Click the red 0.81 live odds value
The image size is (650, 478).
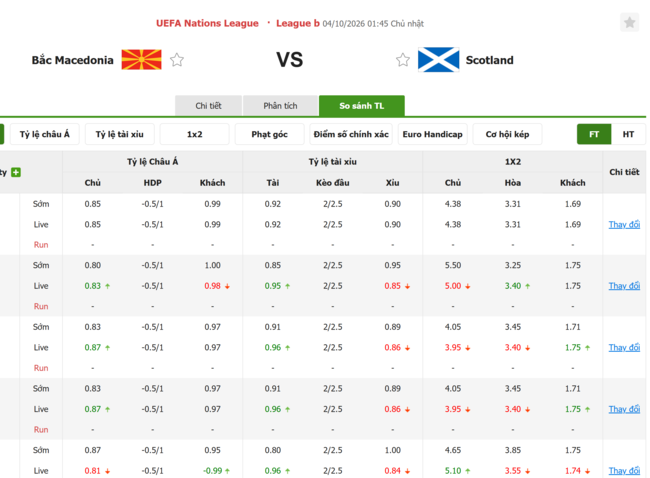click(x=92, y=471)
